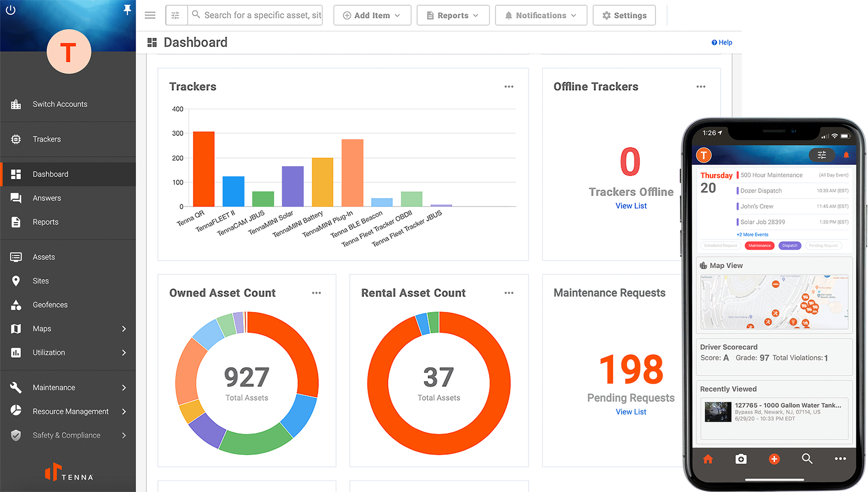Click the Tenna QR bar in chart
Viewport: 868px width, 492px height.
[x=204, y=169]
